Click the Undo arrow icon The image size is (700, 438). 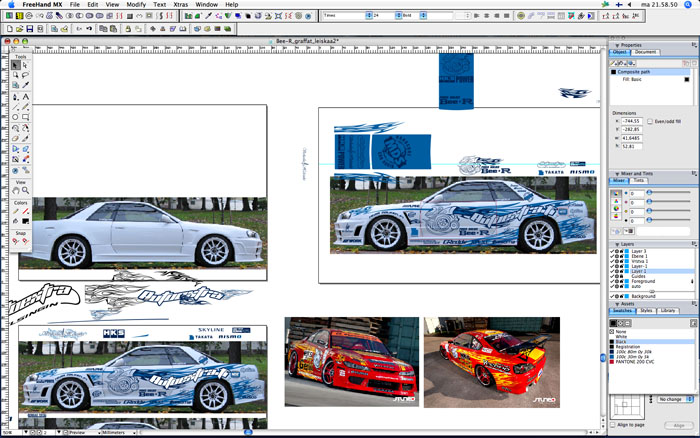[x=89, y=29]
